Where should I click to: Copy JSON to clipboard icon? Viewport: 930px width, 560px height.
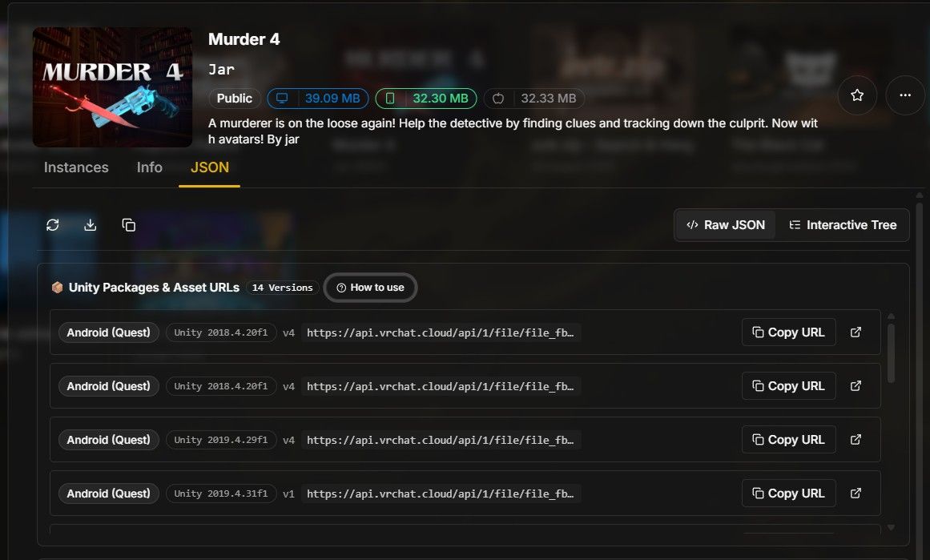click(129, 225)
